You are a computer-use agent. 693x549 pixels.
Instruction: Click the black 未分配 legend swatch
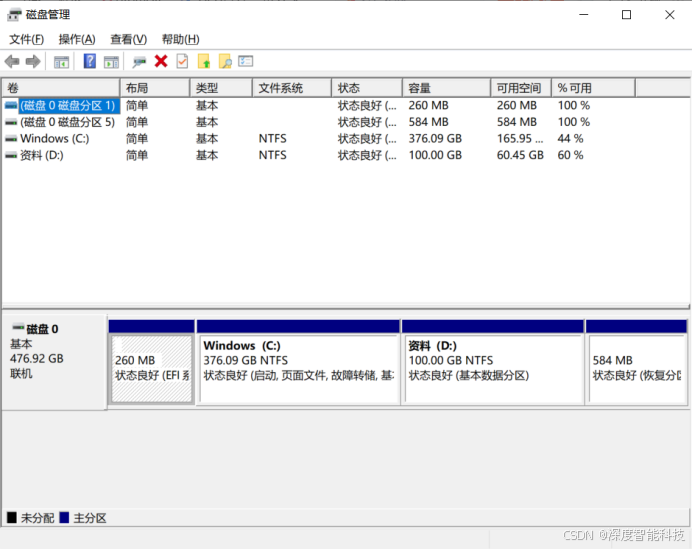pyautogui.click(x=12, y=518)
